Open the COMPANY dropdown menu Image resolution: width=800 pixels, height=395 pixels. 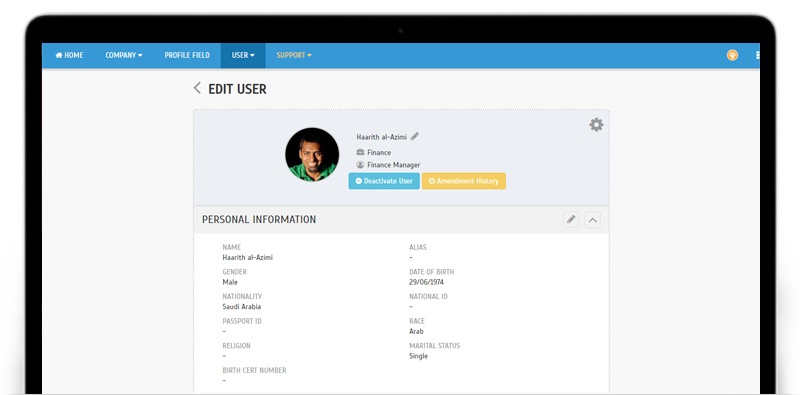124,55
